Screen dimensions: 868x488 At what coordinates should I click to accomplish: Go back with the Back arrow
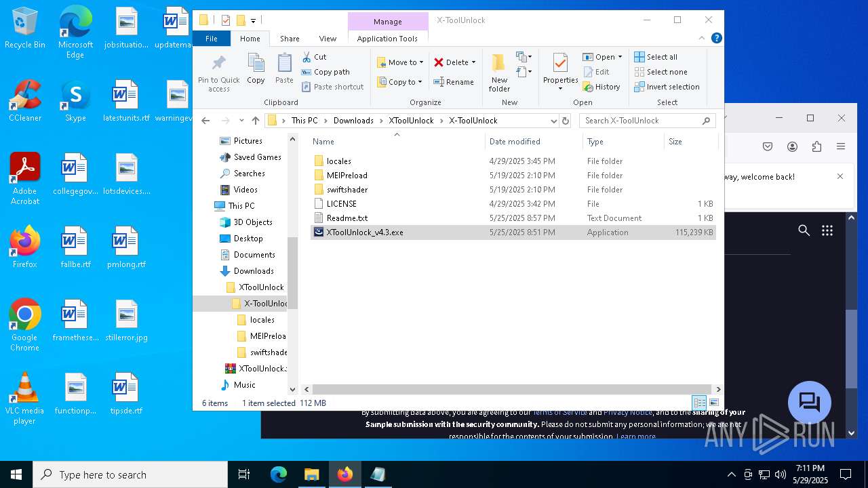click(x=205, y=121)
